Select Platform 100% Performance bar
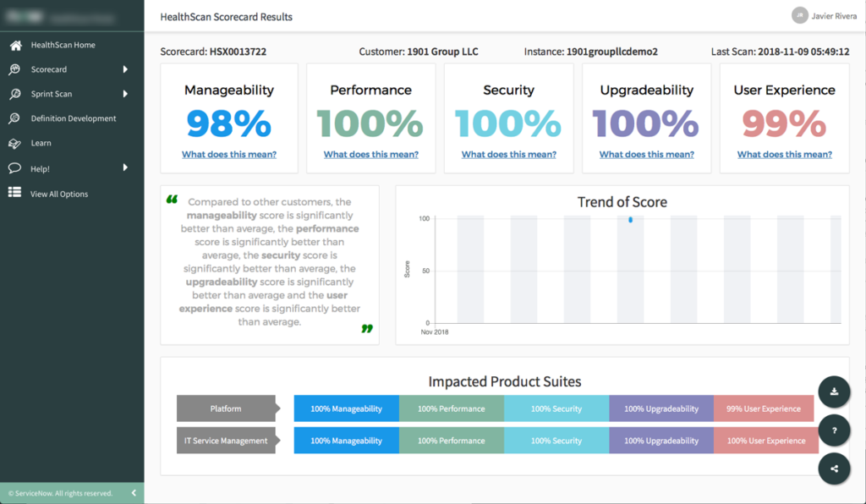The width and height of the screenshot is (866, 504). [x=452, y=408]
